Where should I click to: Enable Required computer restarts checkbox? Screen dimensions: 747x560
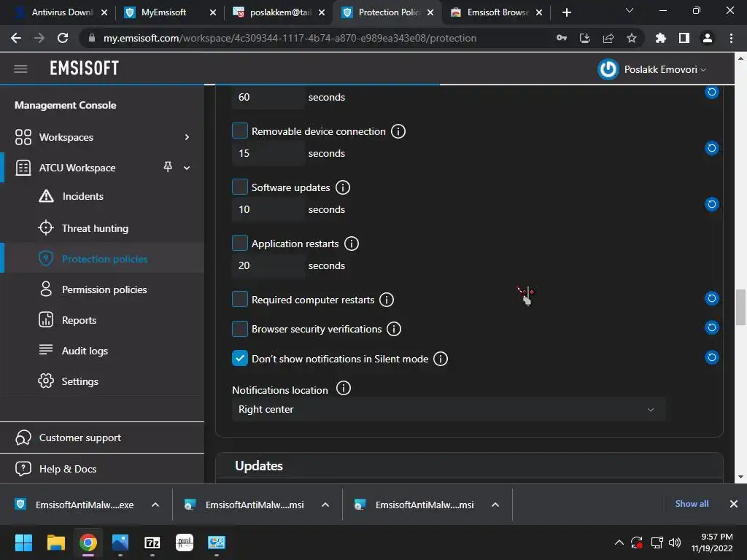pyautogui.click(x=239, y=300)
